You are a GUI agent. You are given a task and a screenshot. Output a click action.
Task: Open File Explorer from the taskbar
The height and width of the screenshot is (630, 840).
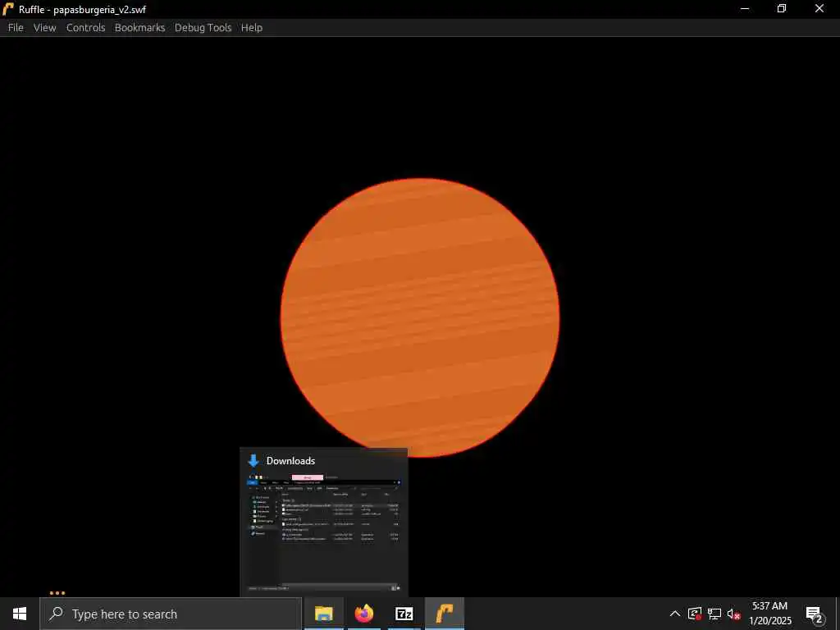[x=323, y=614]
